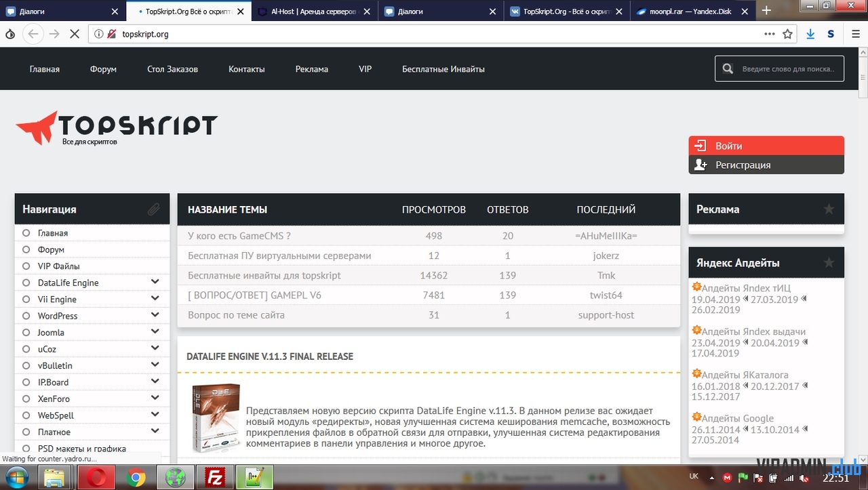Screen dimensions: 868x490
Task: Expand uCoz navigation submenu
Action: point(155,348)
